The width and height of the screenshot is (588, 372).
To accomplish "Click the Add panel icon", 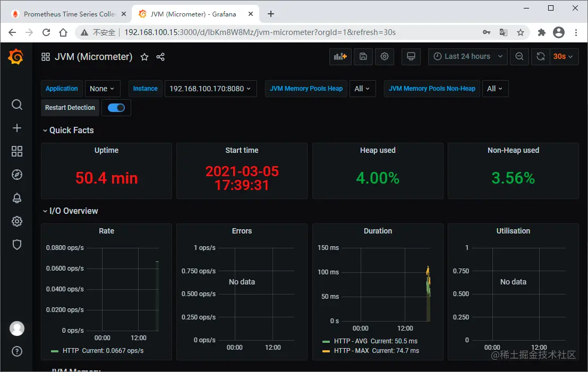I will (x=340, y=57).
